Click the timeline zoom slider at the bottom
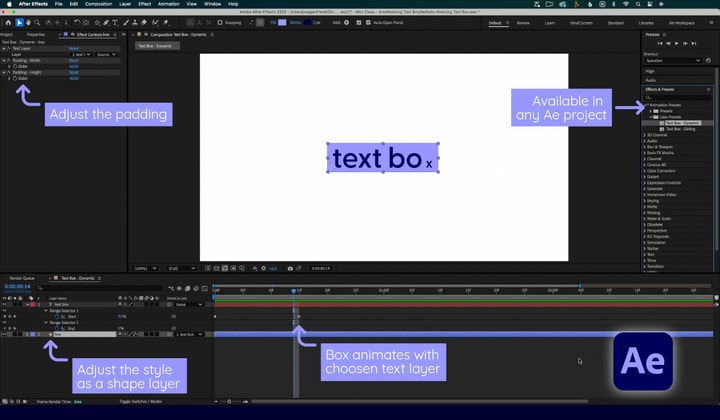The width and height of the screenshot is (720, 420). pyautogui.click(x=230, y=401)
